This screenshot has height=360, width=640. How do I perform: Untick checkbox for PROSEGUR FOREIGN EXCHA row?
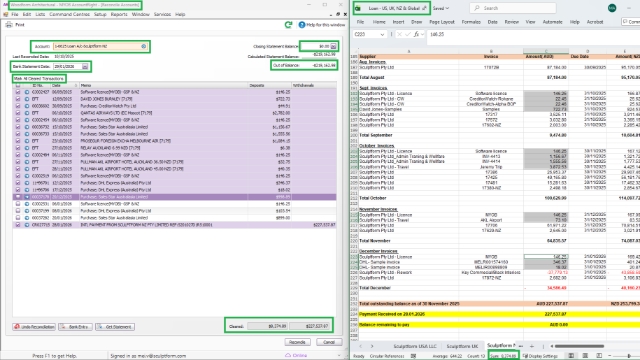click(18, 141)
